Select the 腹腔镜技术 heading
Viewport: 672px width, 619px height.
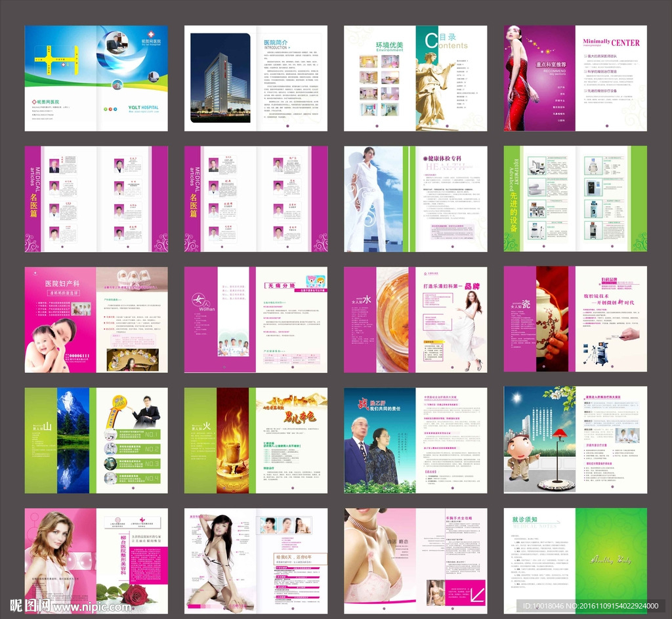click(596, 296)
